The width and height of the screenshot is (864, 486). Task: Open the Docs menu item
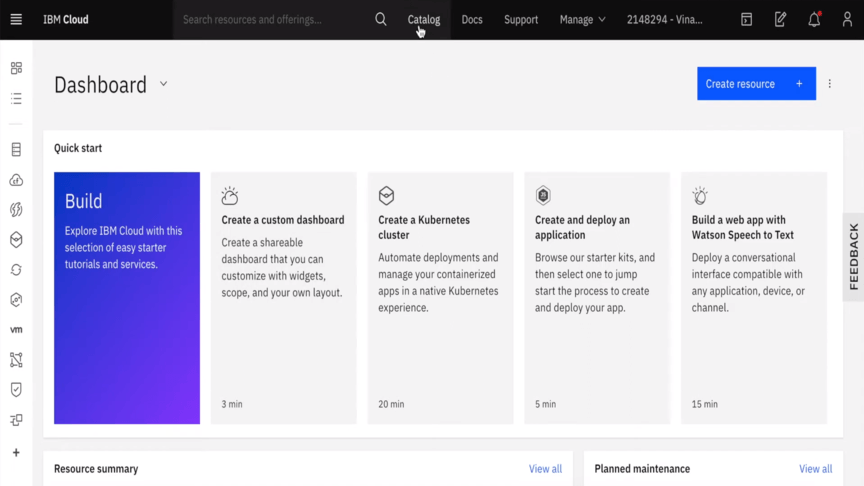[x=472, y=19]
